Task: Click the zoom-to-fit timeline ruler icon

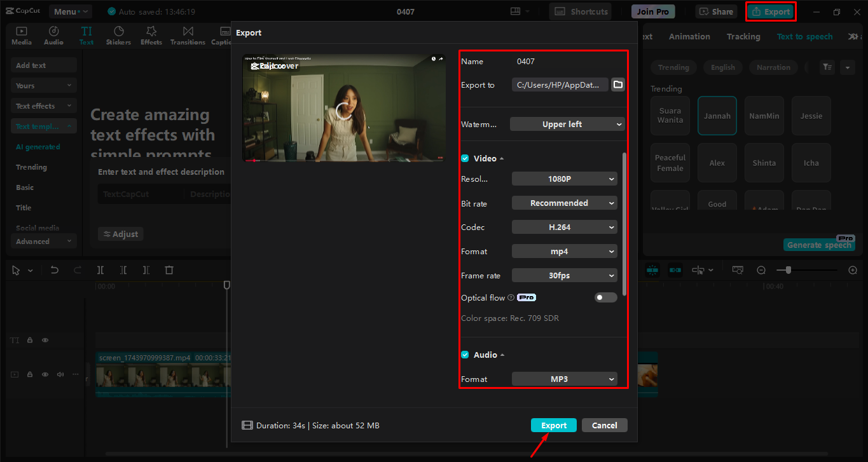Action: pos(738,270)
